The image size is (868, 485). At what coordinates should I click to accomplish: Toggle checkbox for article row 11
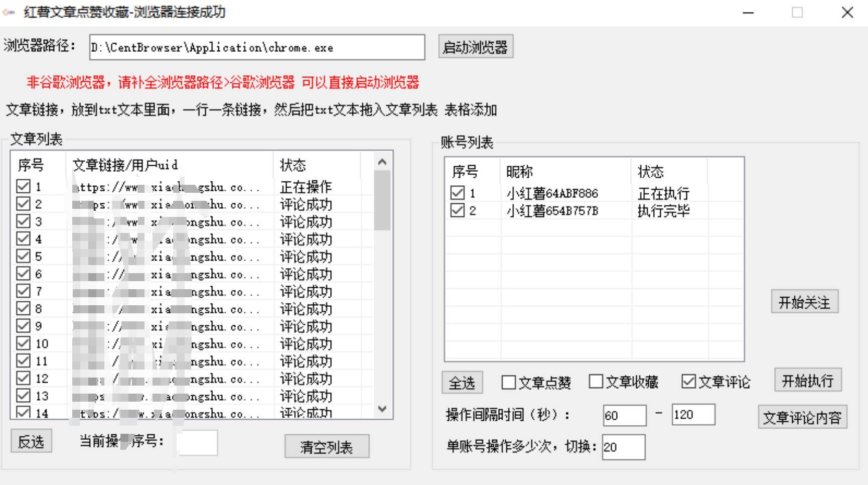tap(23, 360)
